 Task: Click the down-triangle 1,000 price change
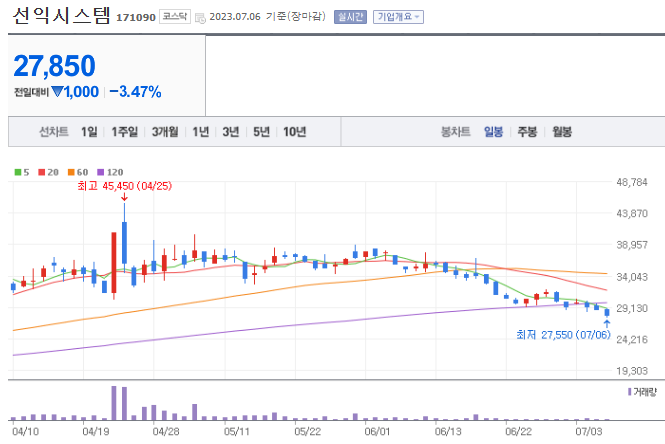(75, 92)
